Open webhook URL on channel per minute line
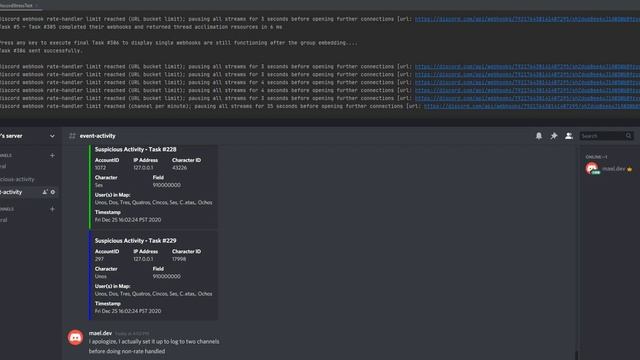Image resolution: width=640 pixels, height=360 pixels. click(x=531, y=106)
